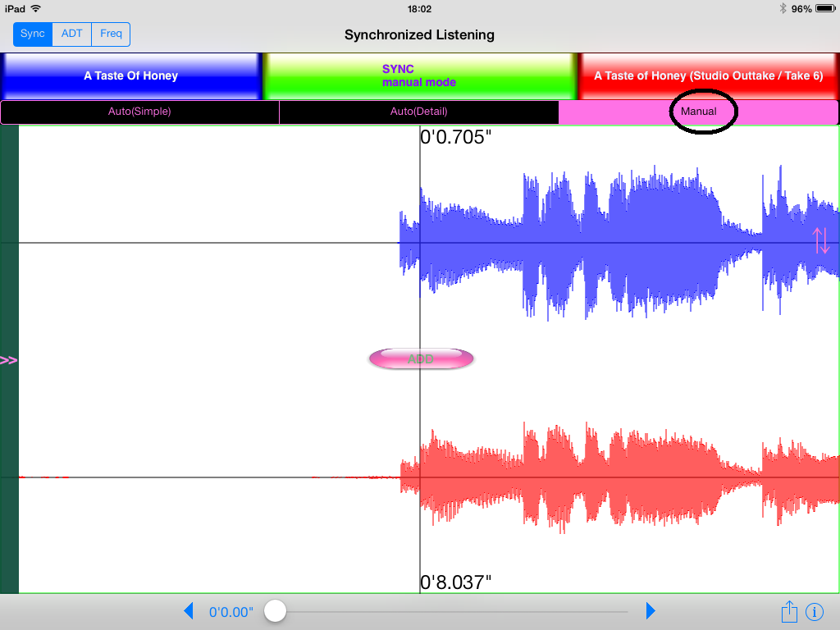
Task: Click the Synchronized Listening title
Action: 419,34
